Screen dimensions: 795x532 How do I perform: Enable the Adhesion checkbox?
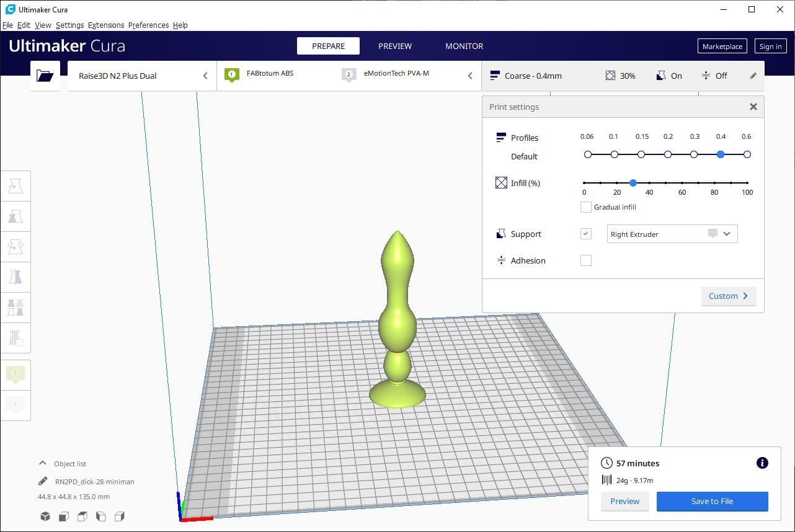(x=585, y=260)
